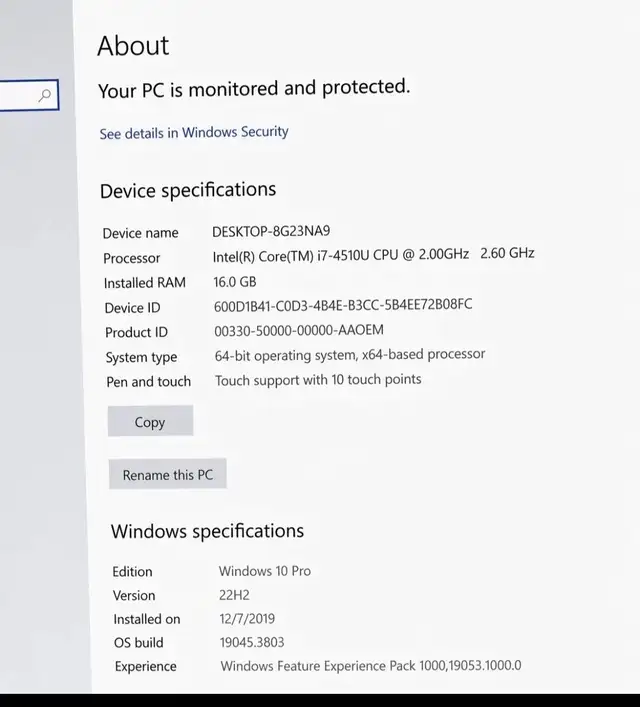The height and width of the screenshot is (707, 640).
Task: Click the Version label
Action: 134,596
